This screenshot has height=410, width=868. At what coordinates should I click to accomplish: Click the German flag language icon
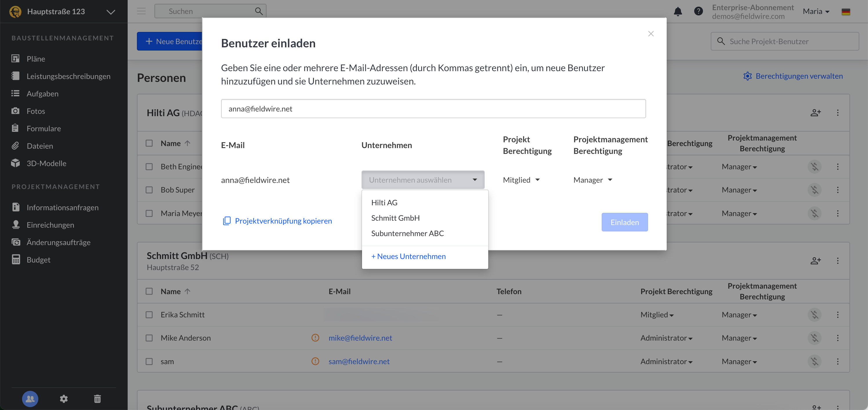point(846,12)
